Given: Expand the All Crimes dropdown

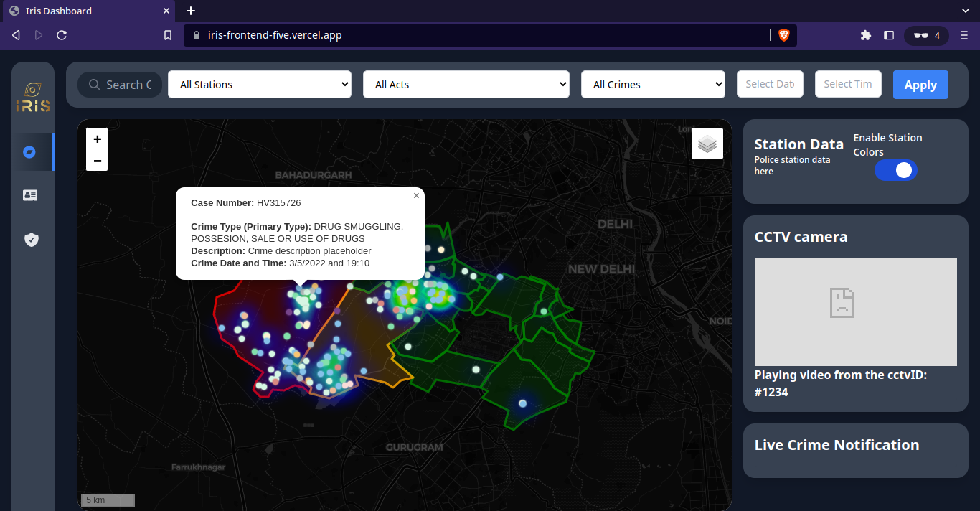Looking at the screenshot, I should [653, 84].
